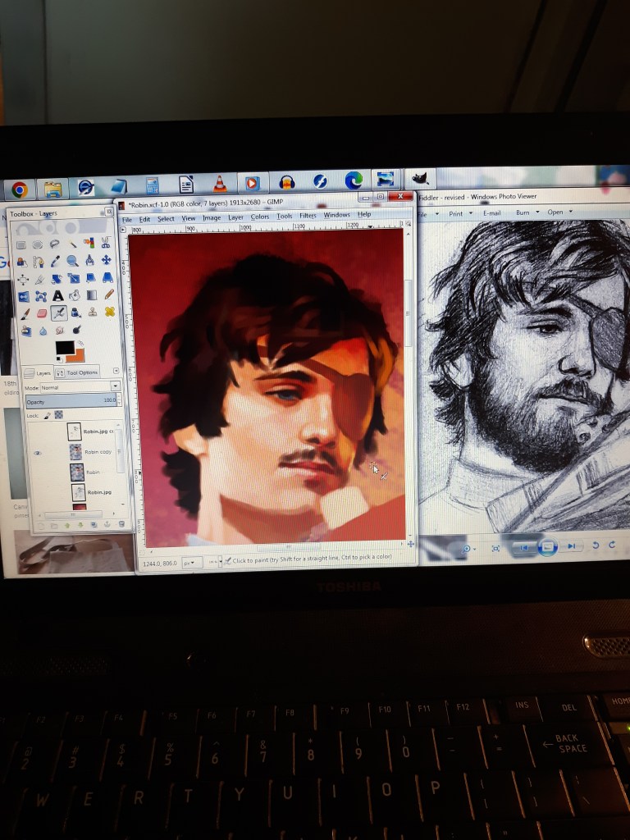Open the Filters menu
The height and width of the screenshot is (840, 630).
308,217
